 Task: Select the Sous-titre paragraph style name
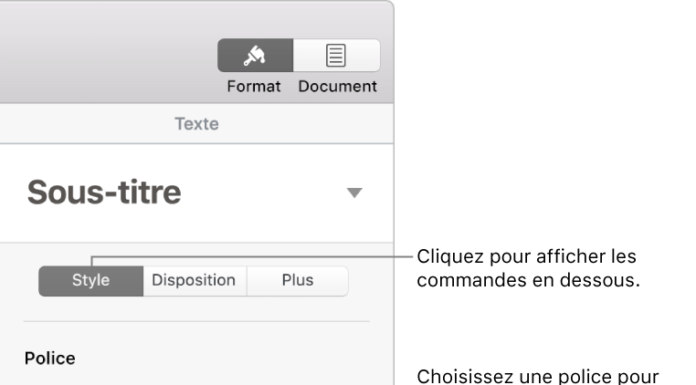click(104, 193)
